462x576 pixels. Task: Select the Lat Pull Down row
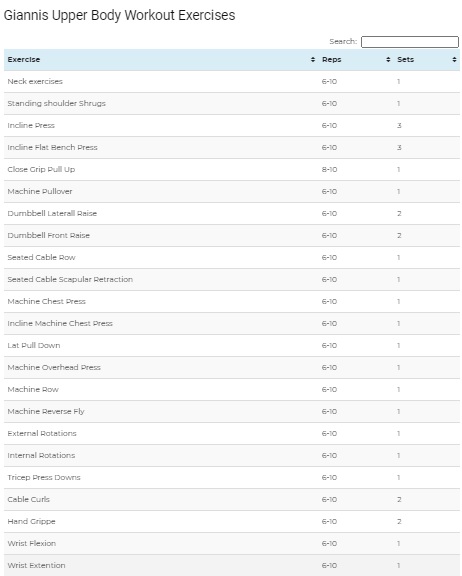click(232, 346)
